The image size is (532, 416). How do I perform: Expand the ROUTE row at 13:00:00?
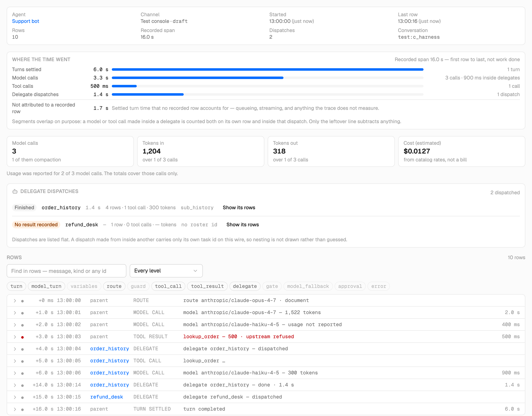click(x=15, y=301)
